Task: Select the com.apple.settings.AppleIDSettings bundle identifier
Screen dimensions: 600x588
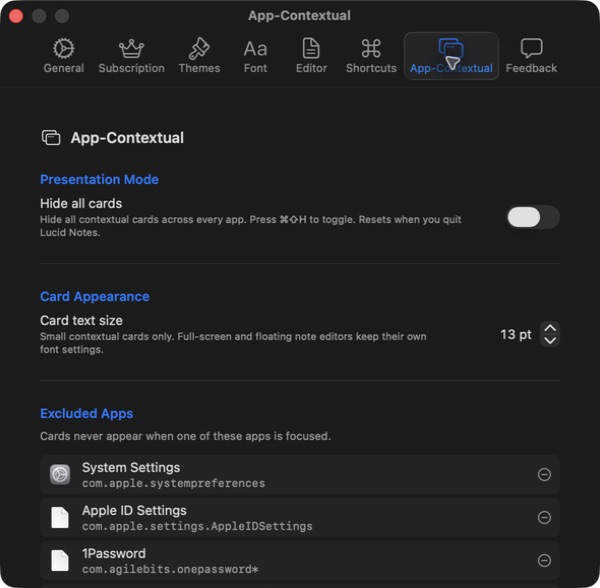Action: click(197, 526)
